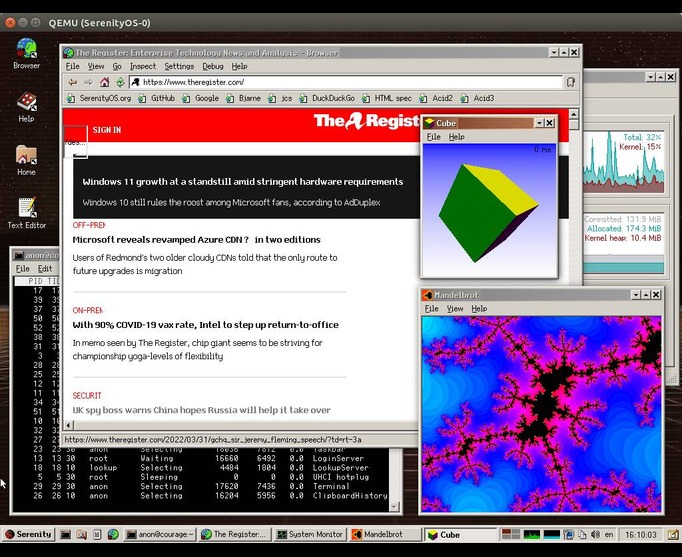Open Mandelbrot View menu

(x=455, y=309)
